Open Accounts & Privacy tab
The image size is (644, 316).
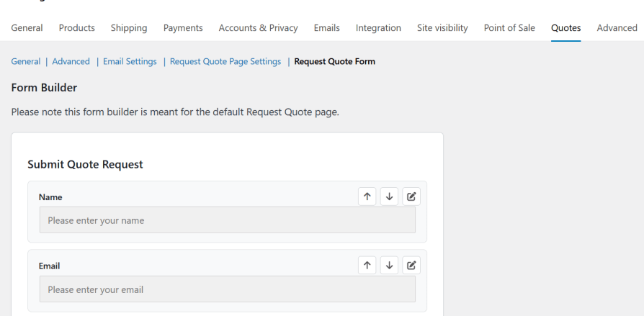(259, 28)
